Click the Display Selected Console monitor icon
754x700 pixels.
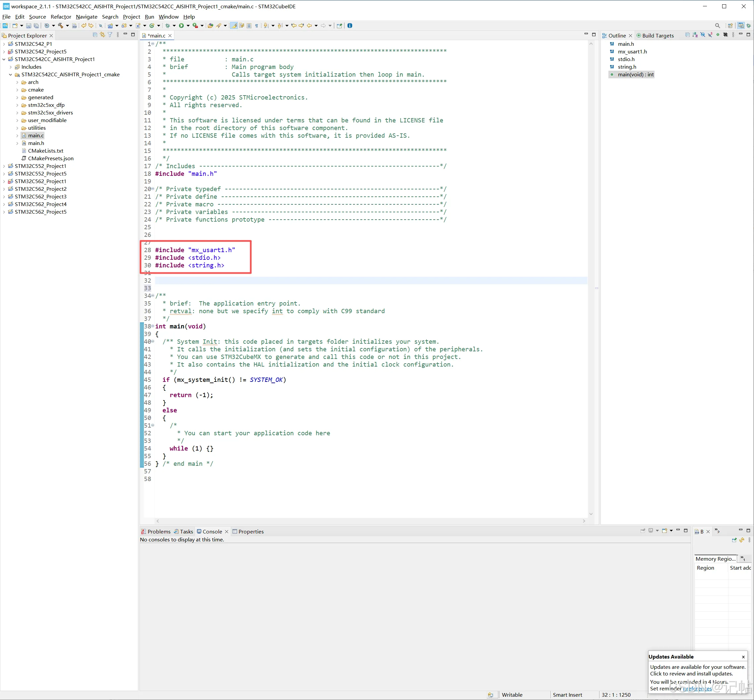coord(651,531)
